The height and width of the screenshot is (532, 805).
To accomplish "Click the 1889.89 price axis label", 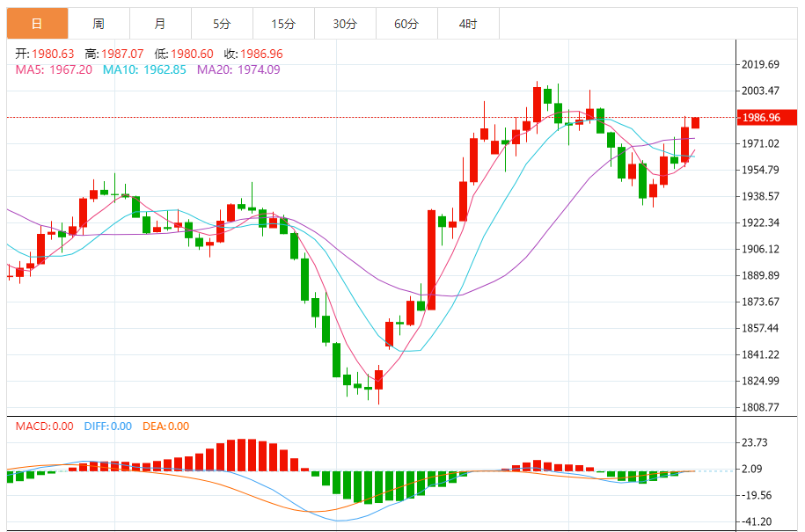I will (760, 275).
